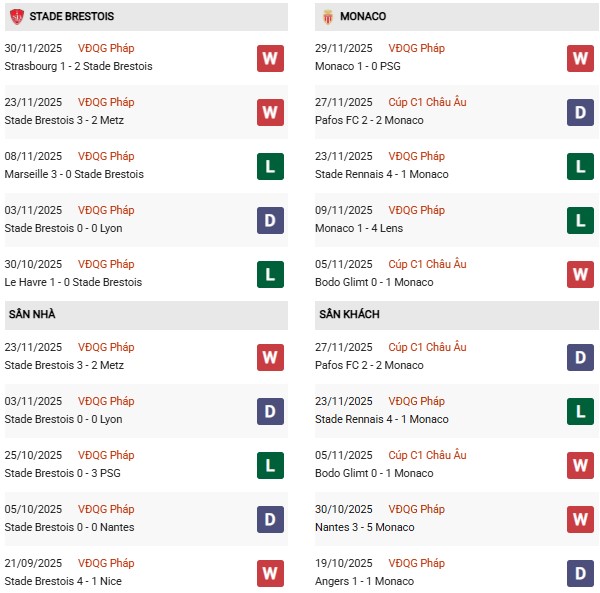This screenshot has width=600, height=593.
Task: Open VĐQG Pháp link dated 30/11/2025
Action: click(x=106, y=48)
